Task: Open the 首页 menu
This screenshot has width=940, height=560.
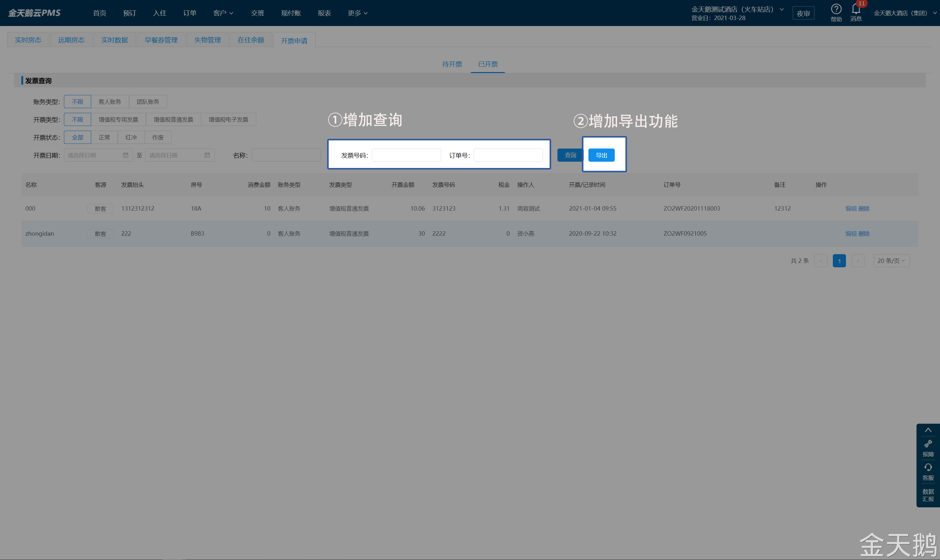Action: pos(100,13)
